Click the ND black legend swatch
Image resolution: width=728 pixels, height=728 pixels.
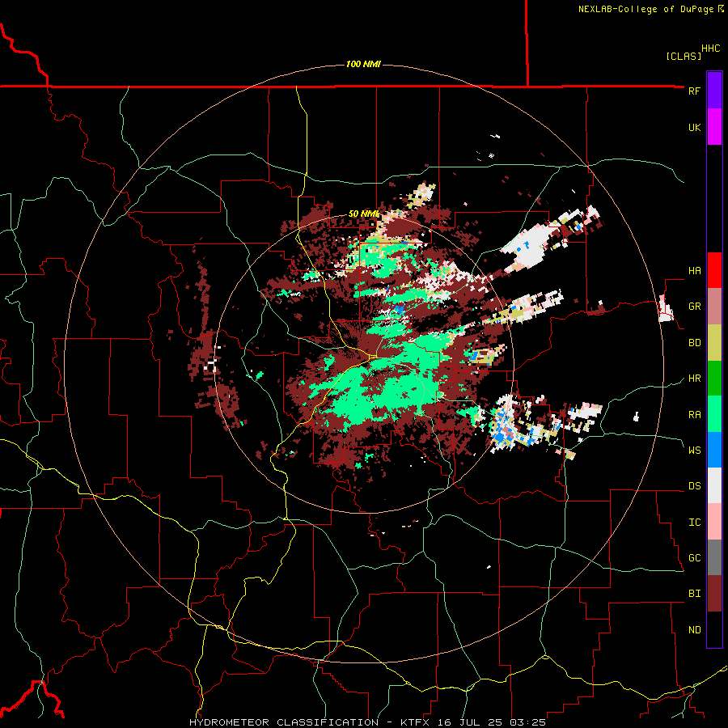click(714, 629)
